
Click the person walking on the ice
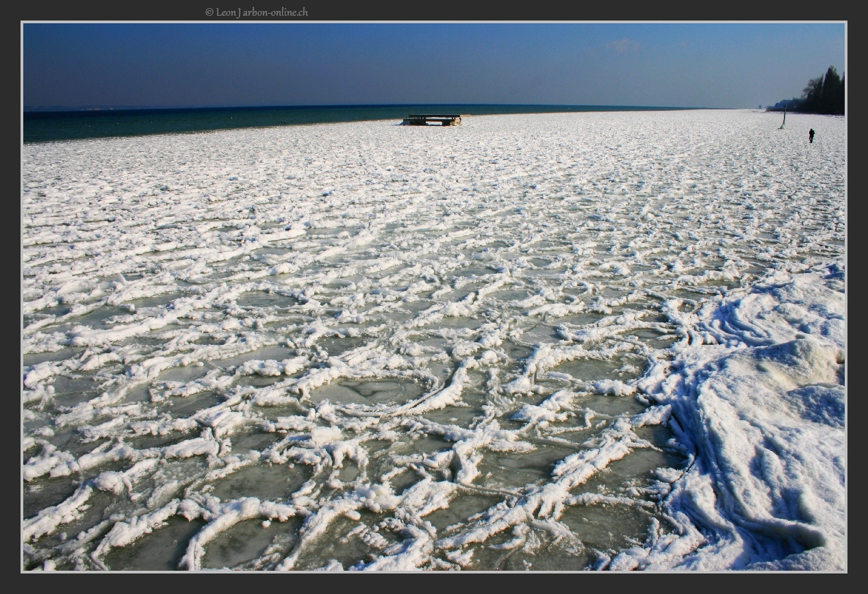click(x=811, y=135)
